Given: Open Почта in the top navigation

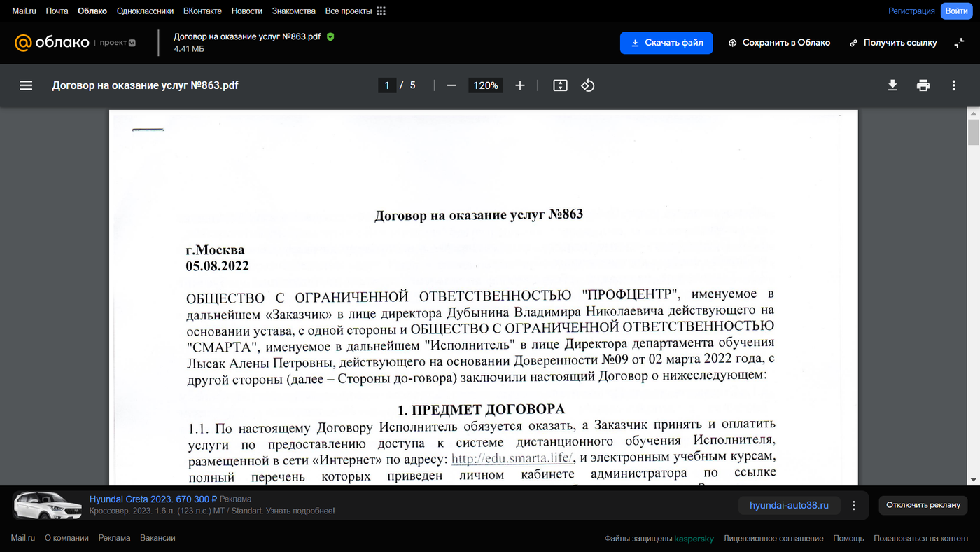Looking at the screenshot, I should [x=57, y=11].
